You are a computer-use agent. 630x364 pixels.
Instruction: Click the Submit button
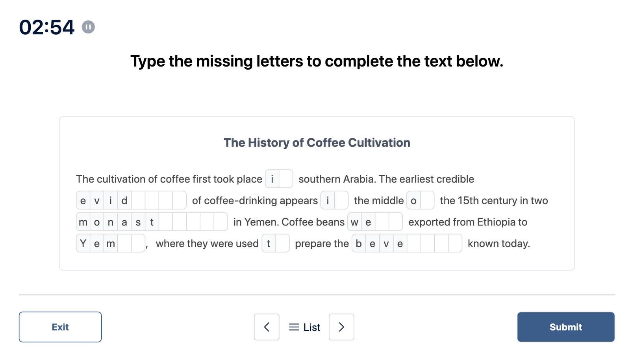tap(565, 327)
